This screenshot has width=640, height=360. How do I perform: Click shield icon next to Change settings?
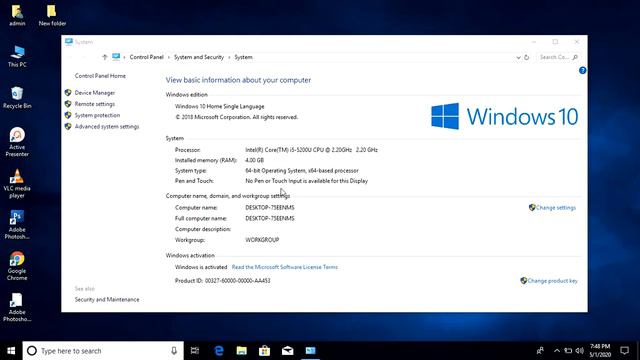click(532, 207)
